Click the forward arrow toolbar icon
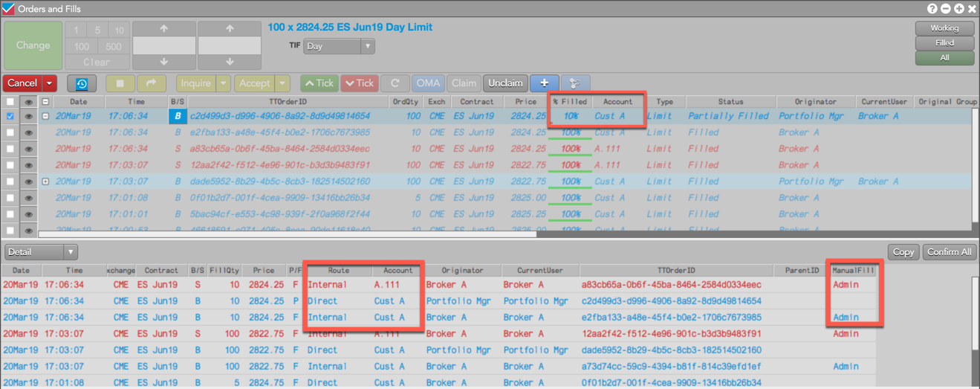The image size is (980, 389). point(152,83)
